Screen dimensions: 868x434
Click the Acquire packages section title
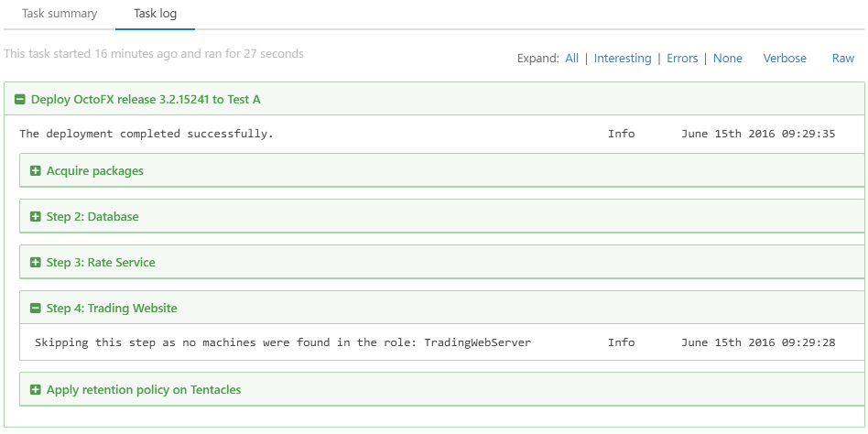[95, 171]
